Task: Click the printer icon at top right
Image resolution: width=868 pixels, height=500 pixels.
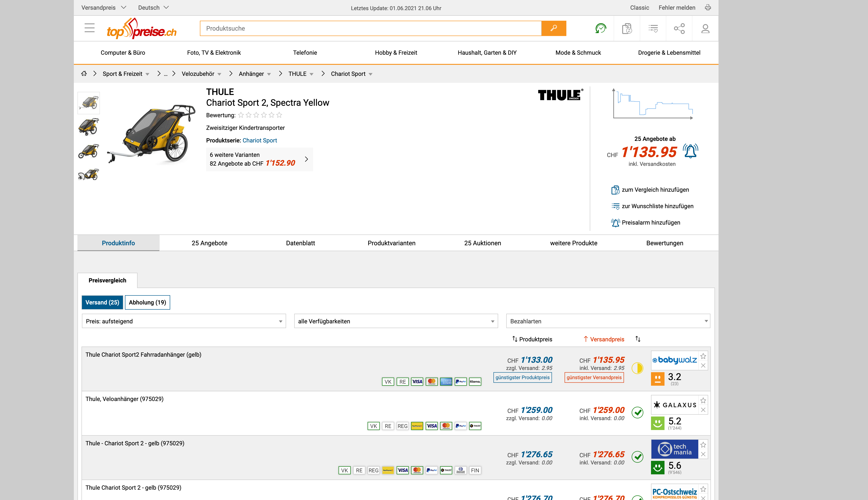Action: pyautogui.click(x=708, y=8)
